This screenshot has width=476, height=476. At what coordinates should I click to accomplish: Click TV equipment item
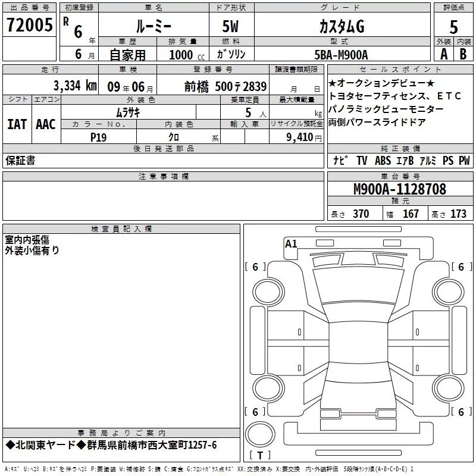click(362, 161)
